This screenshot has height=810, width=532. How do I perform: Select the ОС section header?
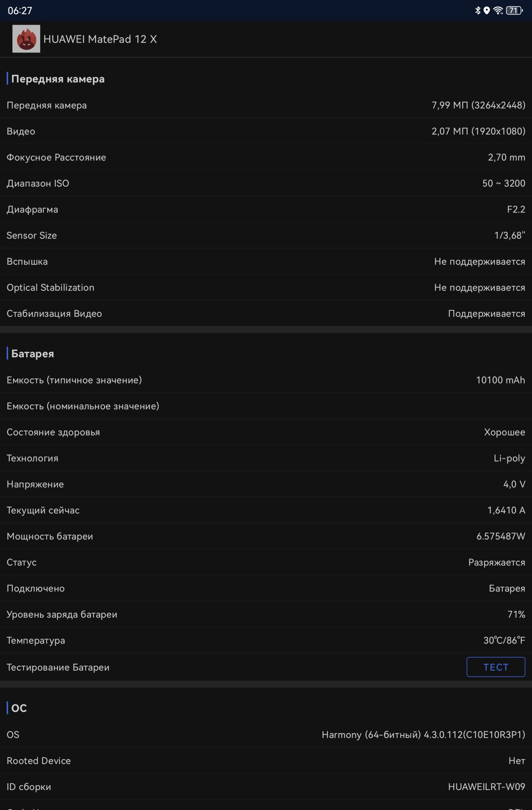[19, 708]
